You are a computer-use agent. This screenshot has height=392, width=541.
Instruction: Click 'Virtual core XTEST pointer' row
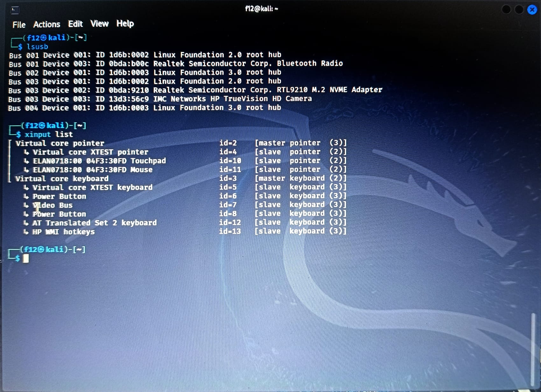pos(185,152)
